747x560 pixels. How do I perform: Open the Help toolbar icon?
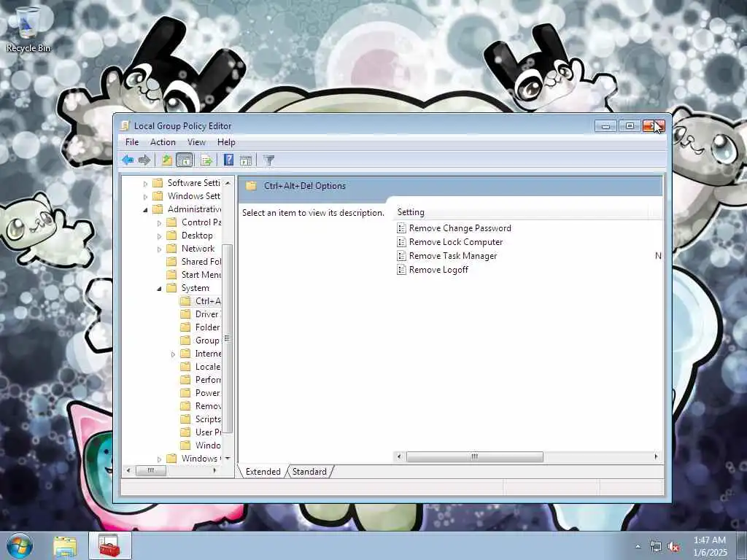point(228,160)
